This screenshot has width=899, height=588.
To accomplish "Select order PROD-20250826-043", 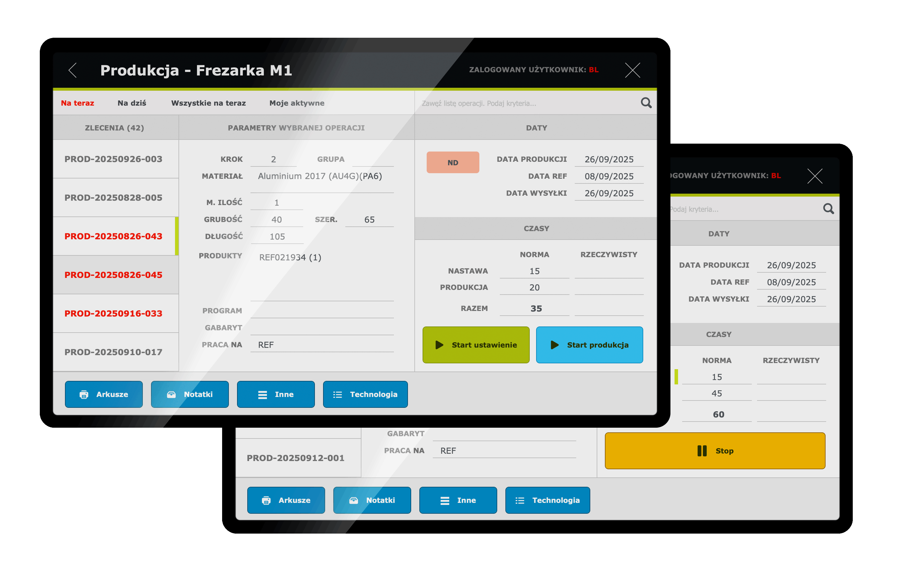I will (x=113, y=236).
